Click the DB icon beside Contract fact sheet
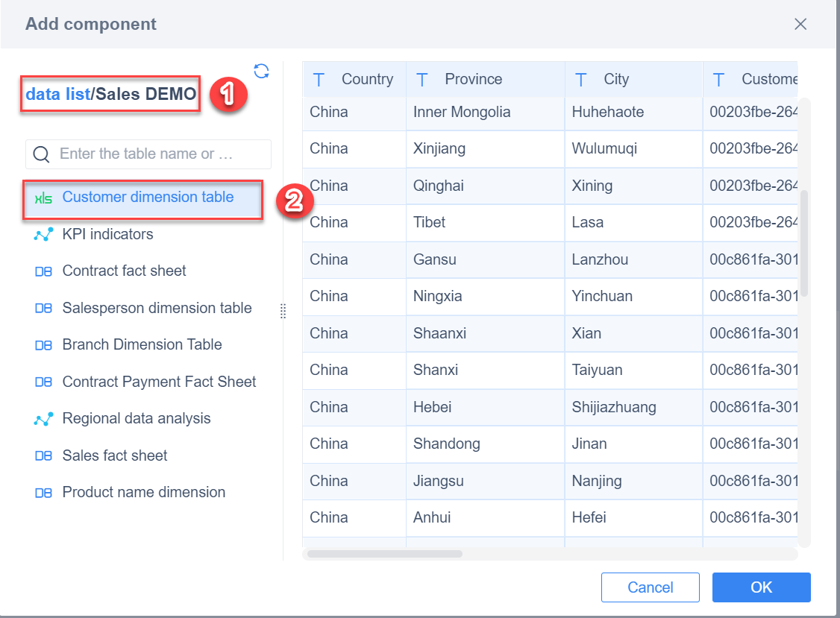The height and width of the screenshot is (618, 840). pyautogui.click(x=43, y=271)
